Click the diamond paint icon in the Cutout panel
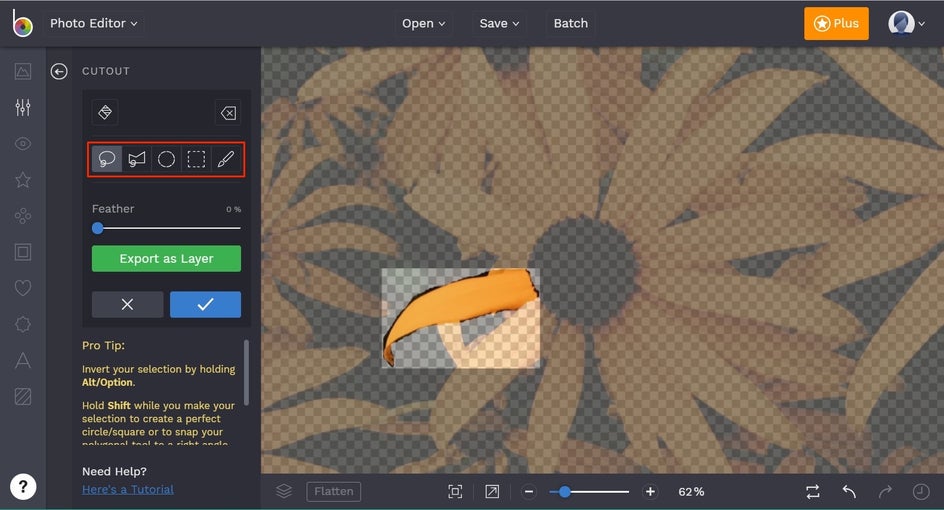This screenshot has width=944, height=510. coord(105,112)
